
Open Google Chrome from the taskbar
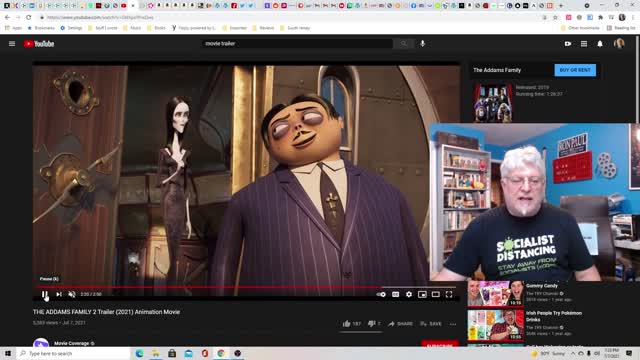(x=221, y=353)
